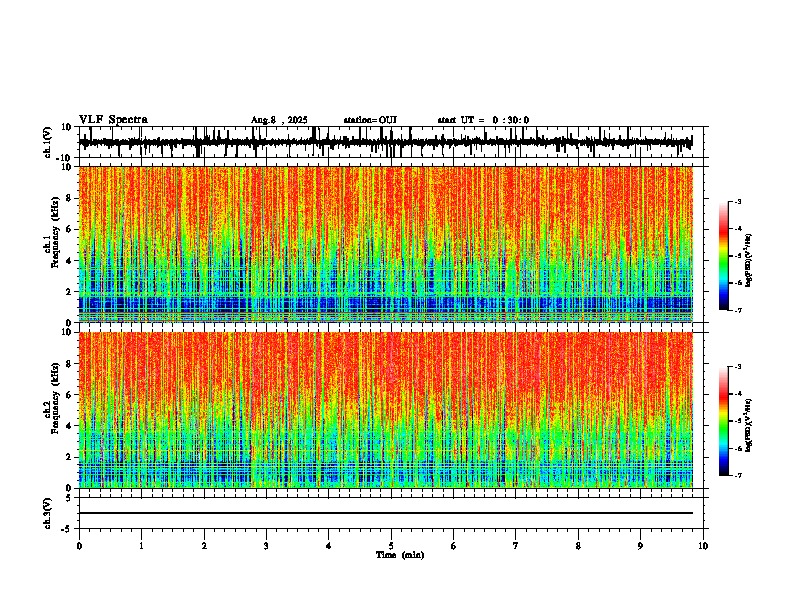The height and width of the screenshot is (612, 792).
Task: Click the Time axis tick label "10"
Action: pos(703,546)
